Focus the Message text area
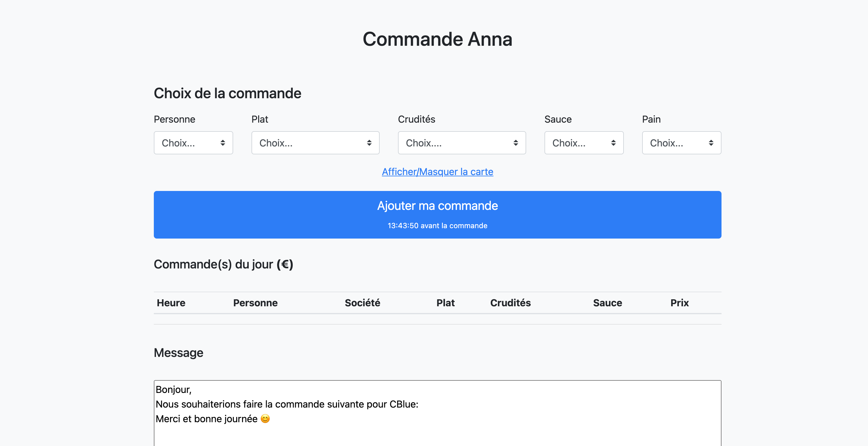Screen dimensions: 868x446 (437, 414)
